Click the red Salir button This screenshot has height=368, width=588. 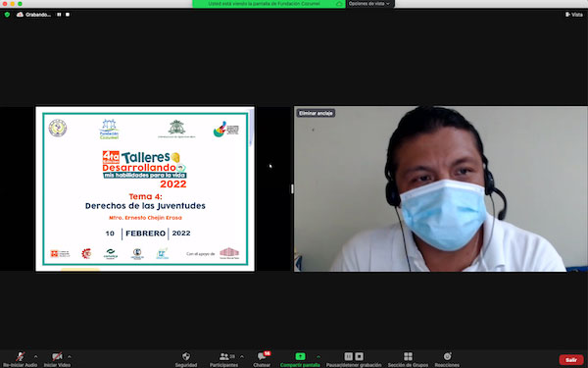click(571, 360)
